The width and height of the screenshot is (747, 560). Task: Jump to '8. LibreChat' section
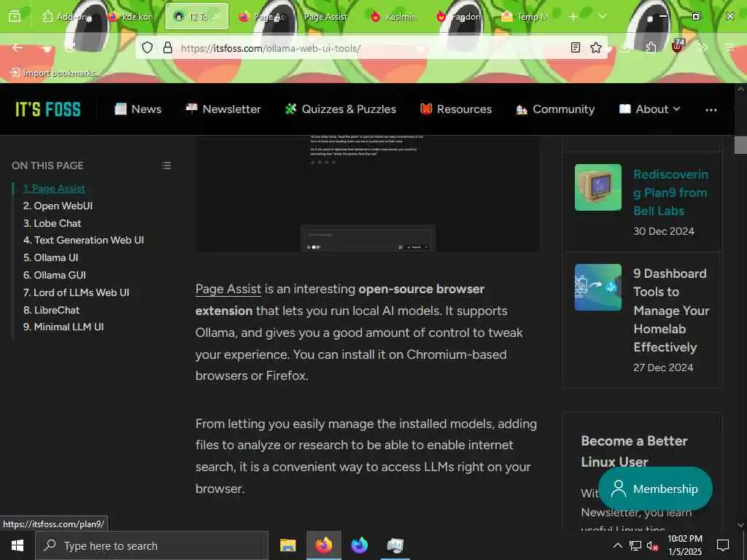coord(52,310)
